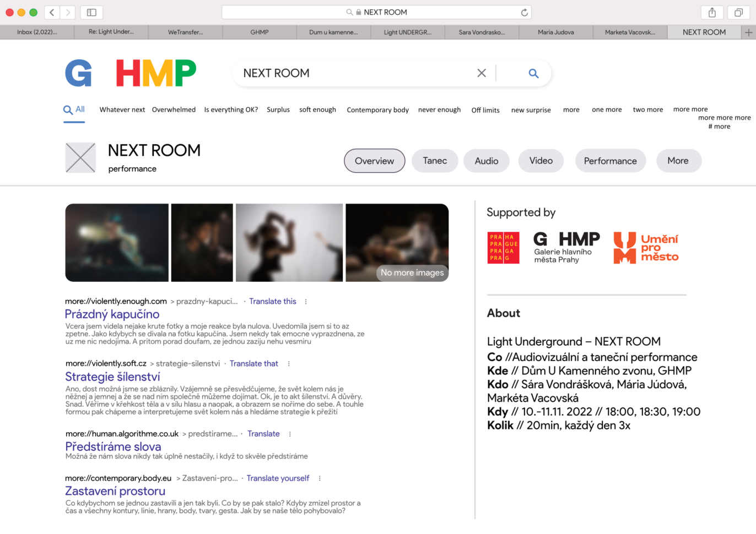The width and height of the screenshot is (756, 534).
Task: Click the Tanec pill button
Action: 435,161
